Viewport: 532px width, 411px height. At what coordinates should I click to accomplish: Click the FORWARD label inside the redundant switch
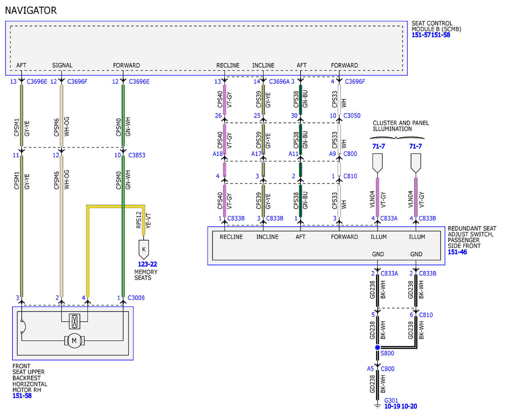[344, 237]
